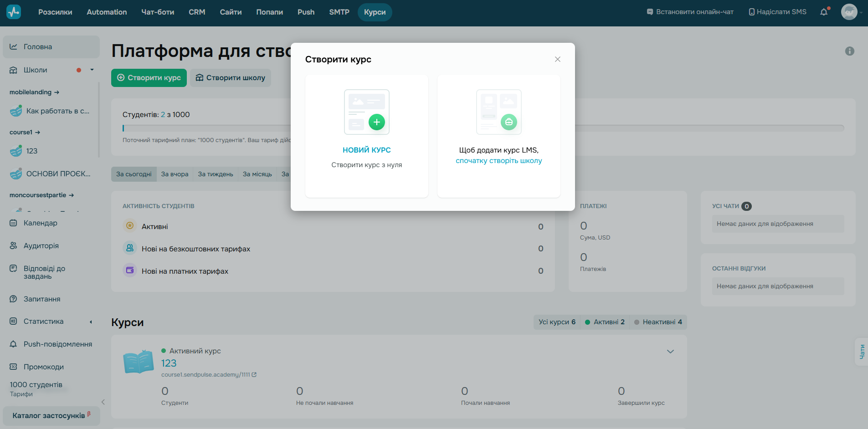Open the notifications bell
The height and width of the screenshot is (429, 868).
click(824, 12)
